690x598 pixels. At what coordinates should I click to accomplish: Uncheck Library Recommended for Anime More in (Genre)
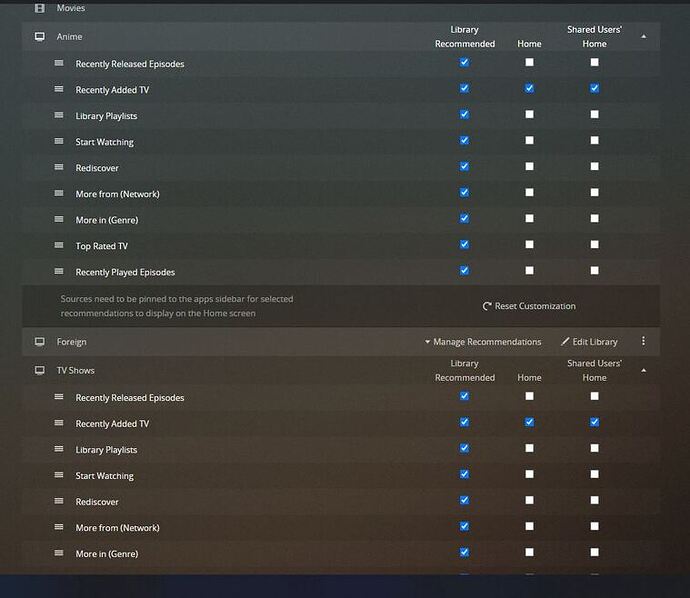pyautogui.click(x=464, y=218)
